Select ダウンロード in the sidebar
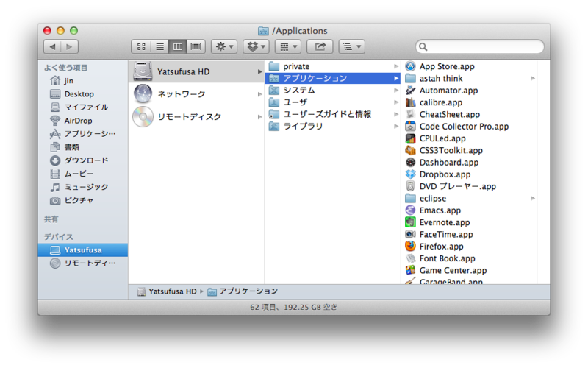This screenshot has height=368, width=588. point(83,160)
